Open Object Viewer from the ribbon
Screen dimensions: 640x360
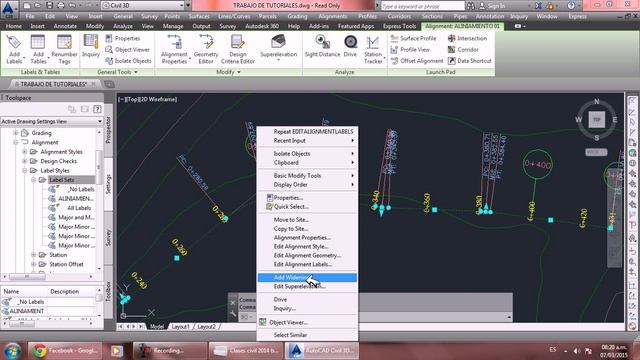point(127,50)
